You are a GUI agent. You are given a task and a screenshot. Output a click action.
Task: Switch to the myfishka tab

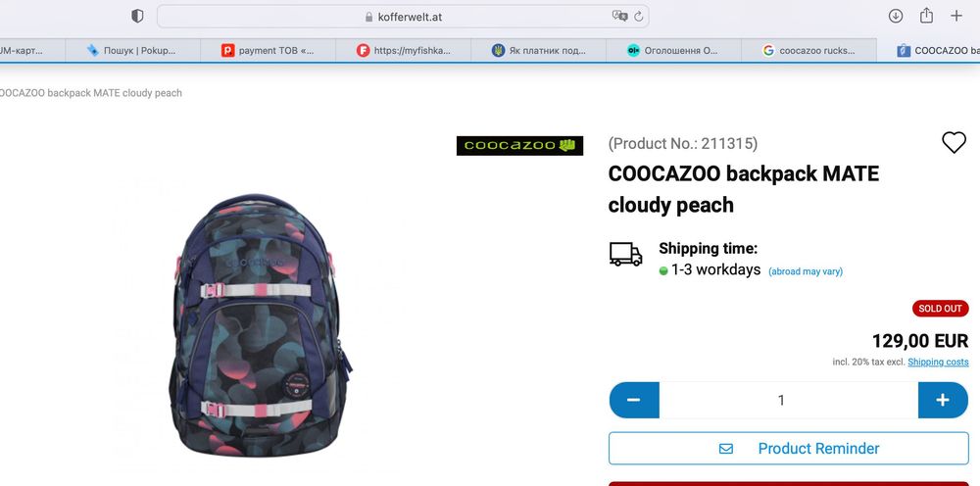pos(403,51)
